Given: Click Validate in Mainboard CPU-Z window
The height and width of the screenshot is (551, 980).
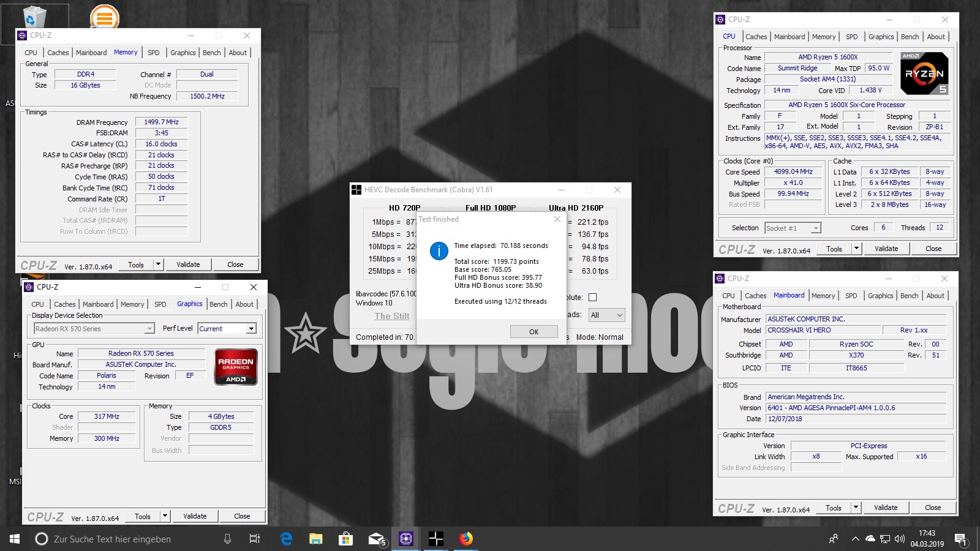Looking at the screenshot, I should tap(886, 508).
